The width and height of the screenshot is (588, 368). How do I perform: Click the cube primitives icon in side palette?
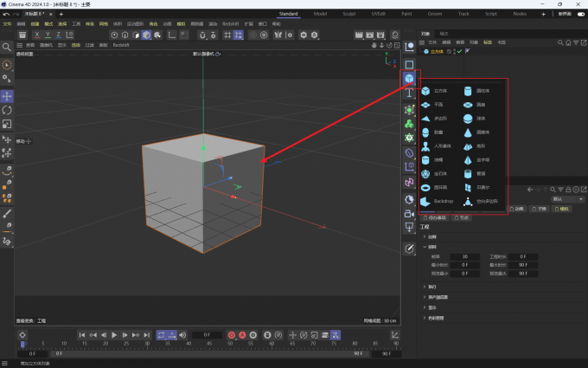(x=409, y=78)
